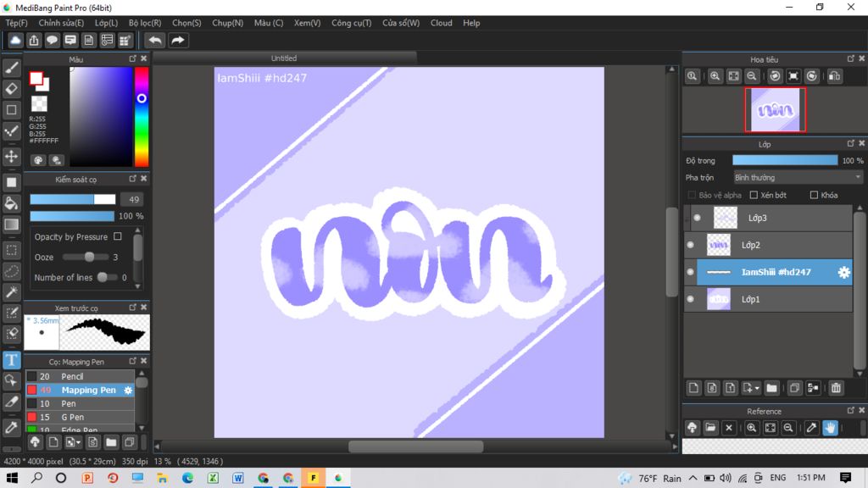868x488 pixels.
Task: Undock the Lớp layer panel
Action: [851, 143]
